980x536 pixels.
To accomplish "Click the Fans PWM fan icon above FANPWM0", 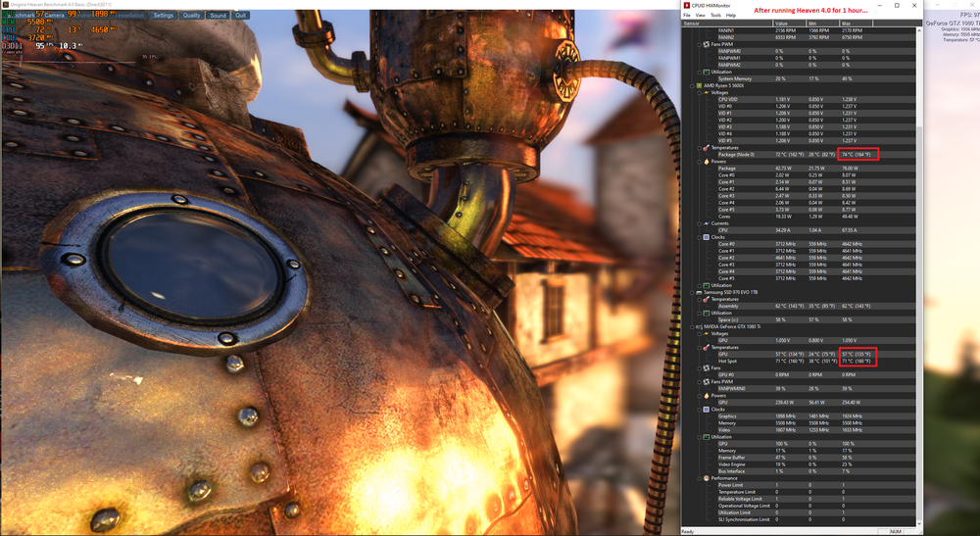I will tap(707, 44).
